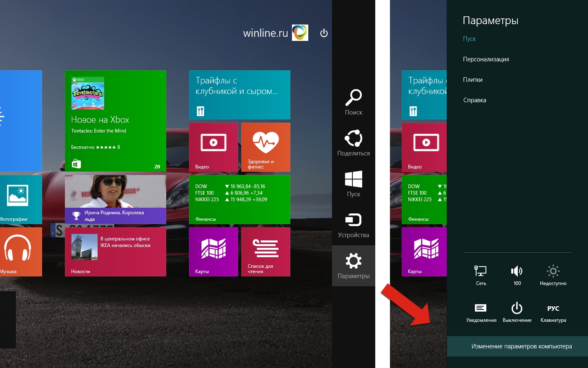Open the Share charm (Поделиться)
This screenshot has height=368, width=588.
(x=354, y=143)
